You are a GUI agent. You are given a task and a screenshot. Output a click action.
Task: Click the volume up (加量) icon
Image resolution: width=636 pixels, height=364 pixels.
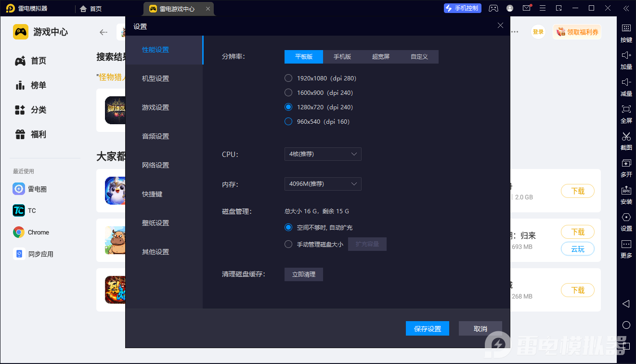click(626, 55)
